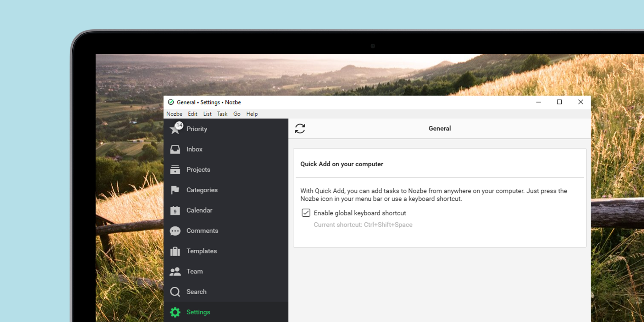Open Categories label in sidebar
644x322 pixels.
(x=202, y=190)
